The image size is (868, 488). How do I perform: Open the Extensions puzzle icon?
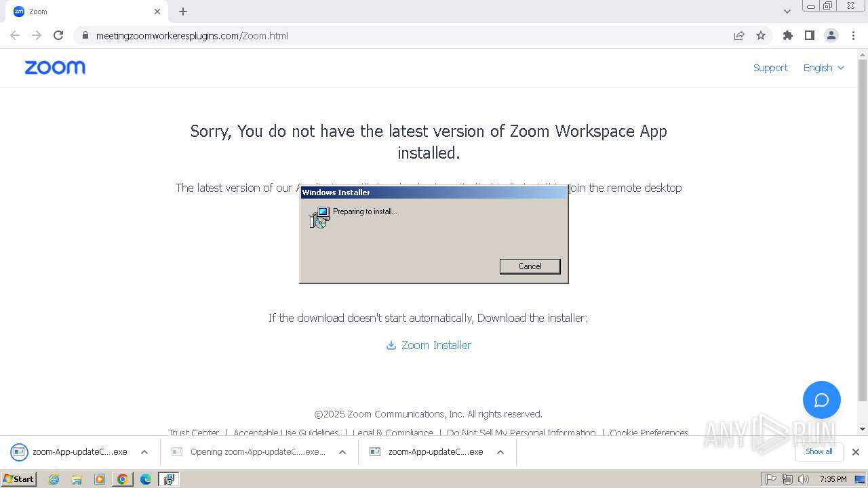point(787,35)
